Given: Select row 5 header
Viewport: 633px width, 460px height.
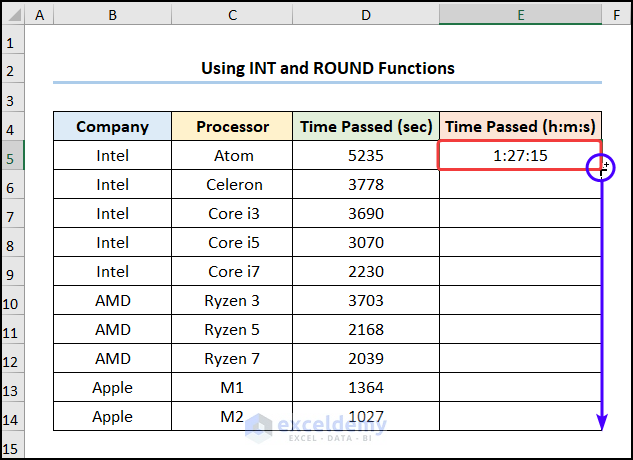Looking at the screenshot, I should coord(12,156).
